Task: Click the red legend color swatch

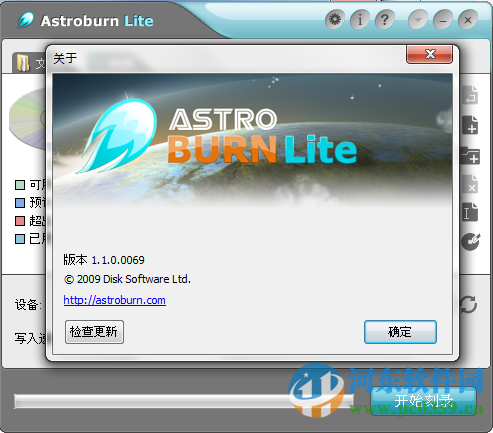Action: point(20,221)
